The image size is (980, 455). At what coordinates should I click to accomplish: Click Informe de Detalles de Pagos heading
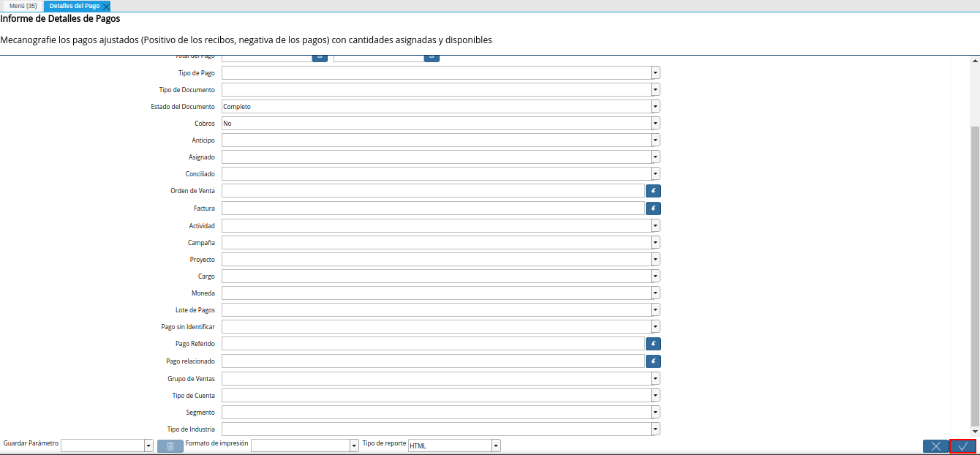(61, 19)
